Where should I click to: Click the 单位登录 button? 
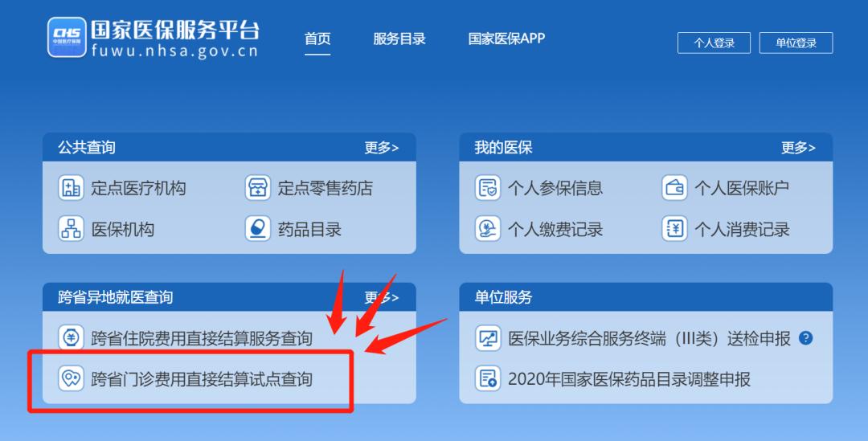[x=796, y=43]
